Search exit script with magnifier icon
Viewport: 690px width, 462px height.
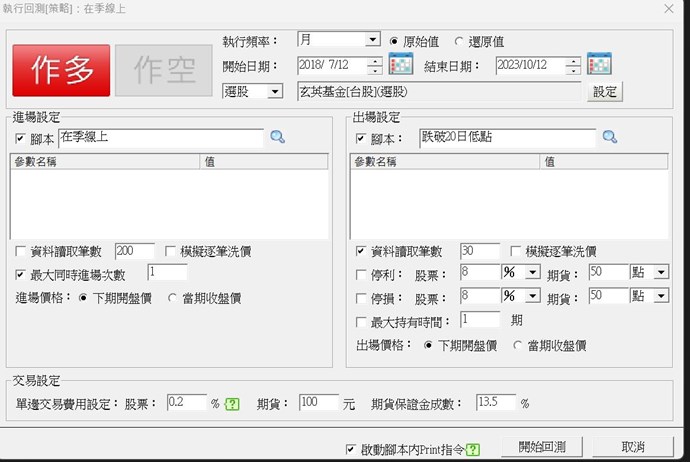(610, 137)
